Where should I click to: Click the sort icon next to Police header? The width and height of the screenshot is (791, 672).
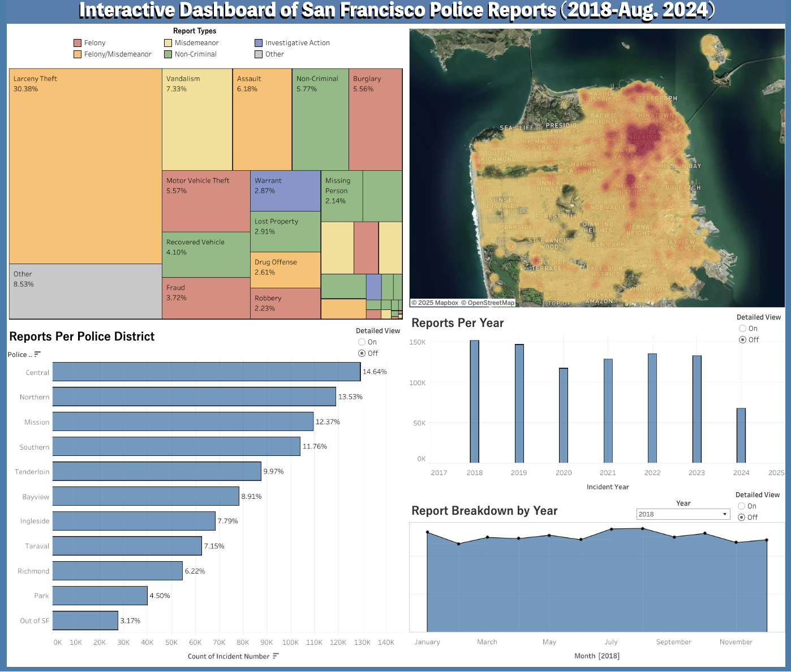coord(37,355)
